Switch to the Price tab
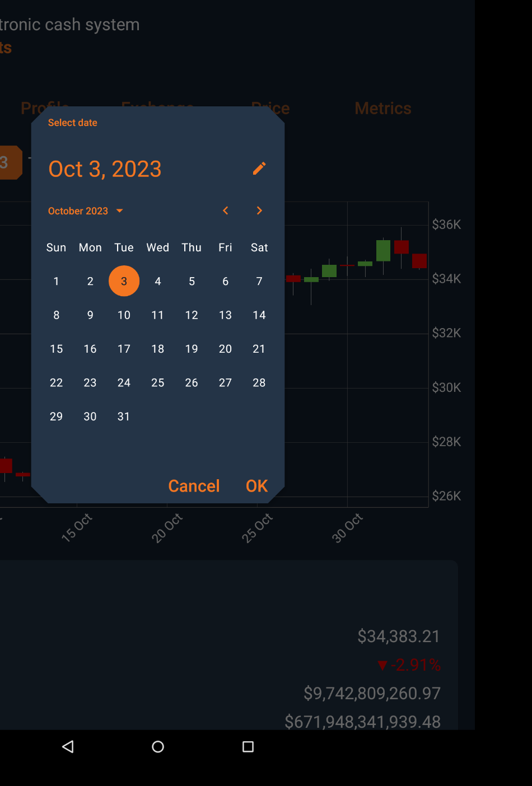 [x=271, y=108]
